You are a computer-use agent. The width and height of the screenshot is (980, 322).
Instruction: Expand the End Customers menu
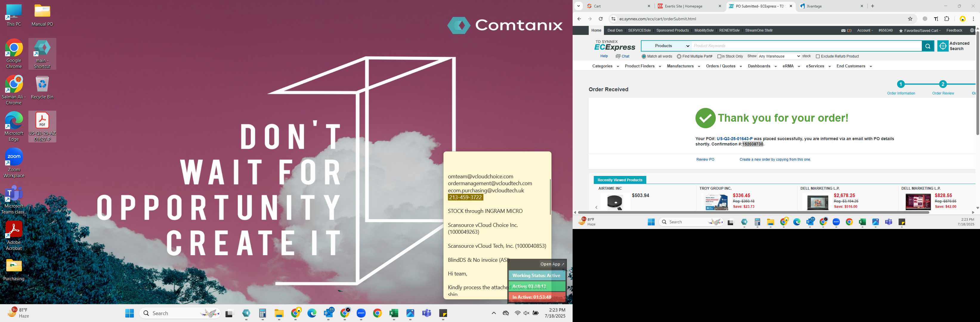(x=854, y=66)
